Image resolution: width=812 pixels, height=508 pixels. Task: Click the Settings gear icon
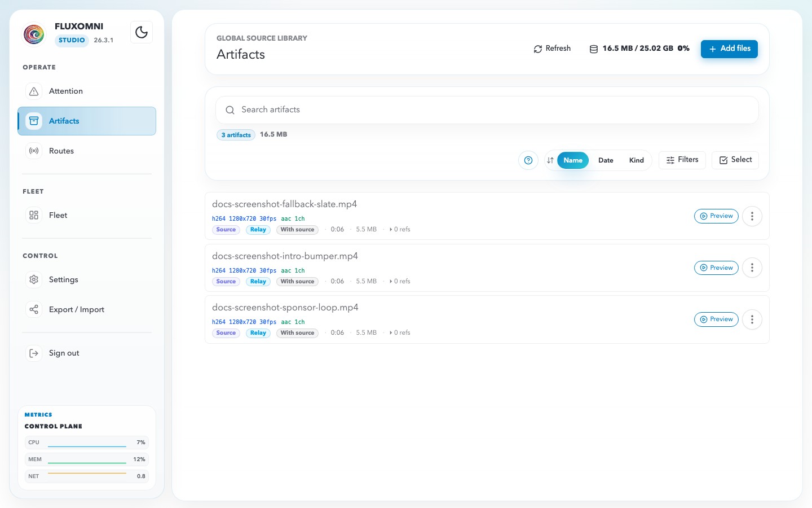click(x=34, y=279)
